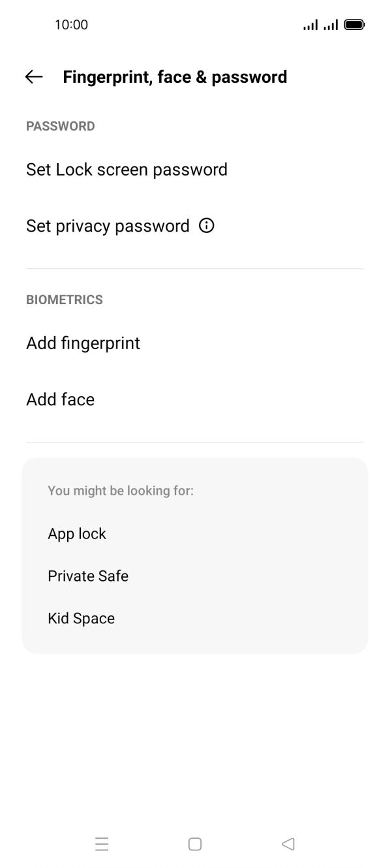Select Add fingerprint
Screen dimensions: 390x868
coord(83,343)
